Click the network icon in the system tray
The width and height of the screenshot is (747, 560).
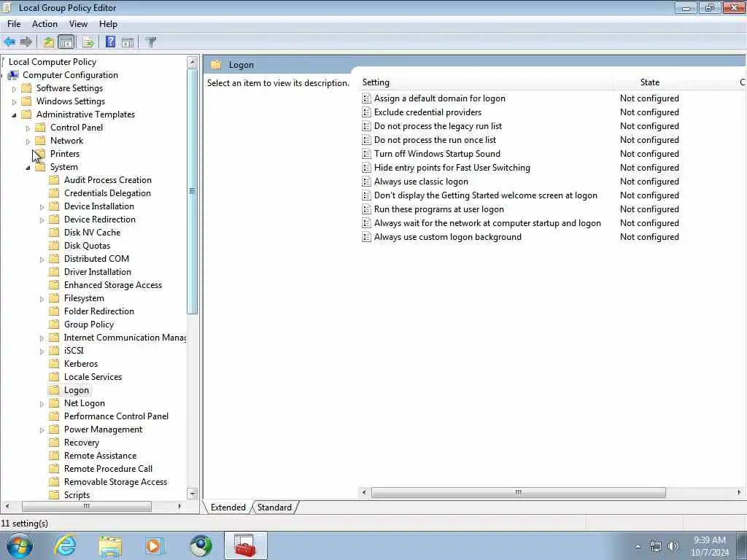tap(656, 547)
